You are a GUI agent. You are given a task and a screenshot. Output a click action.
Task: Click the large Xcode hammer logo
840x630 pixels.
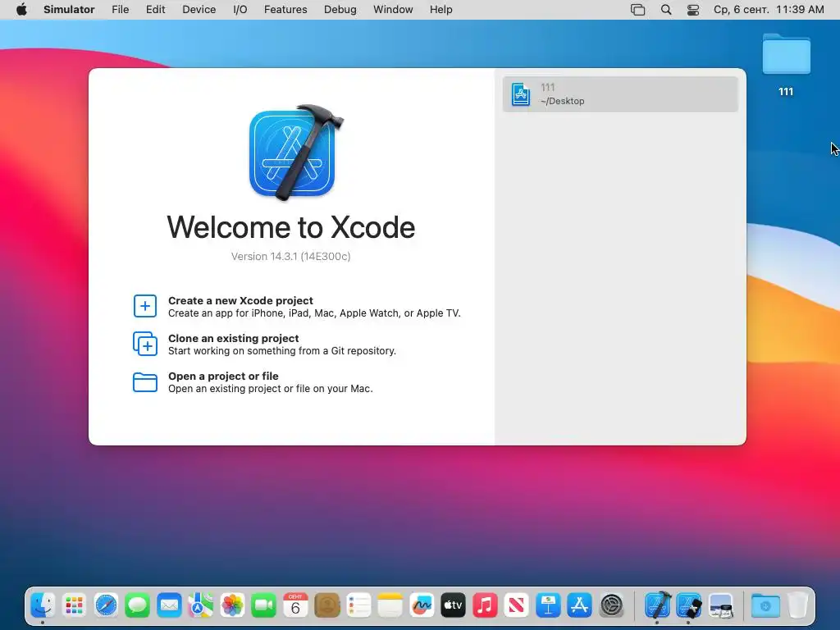click(294, 153)
